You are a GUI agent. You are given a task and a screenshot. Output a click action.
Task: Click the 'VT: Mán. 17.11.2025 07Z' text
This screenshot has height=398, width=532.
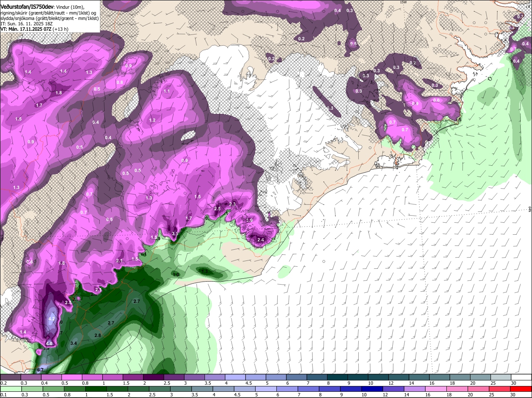pyautogui.click(x=25, y=29)
